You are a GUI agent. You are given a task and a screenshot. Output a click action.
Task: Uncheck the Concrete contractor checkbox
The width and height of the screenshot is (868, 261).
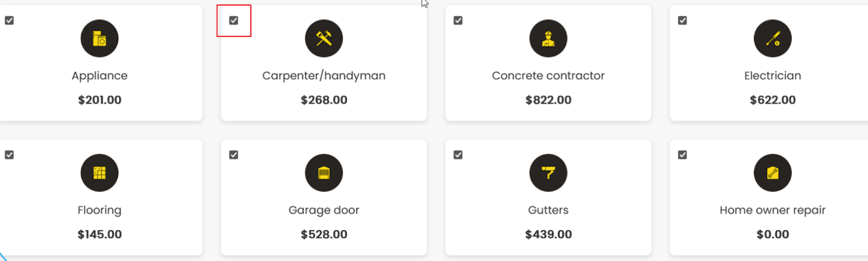pyautogui.click(x=458, y=21)
